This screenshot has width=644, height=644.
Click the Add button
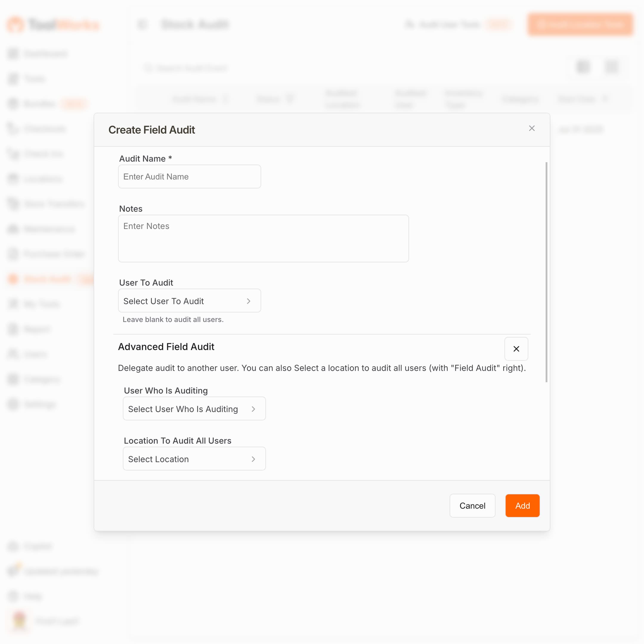tap(522, 506)
